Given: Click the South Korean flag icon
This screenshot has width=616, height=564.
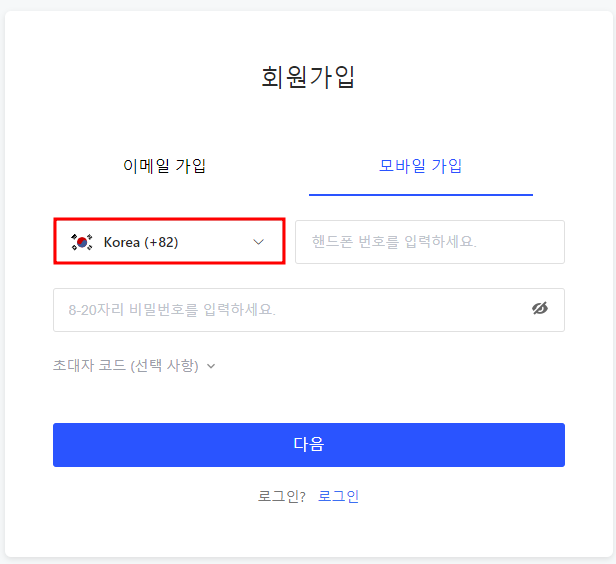Looking at the screenshot, I should 82,242.
